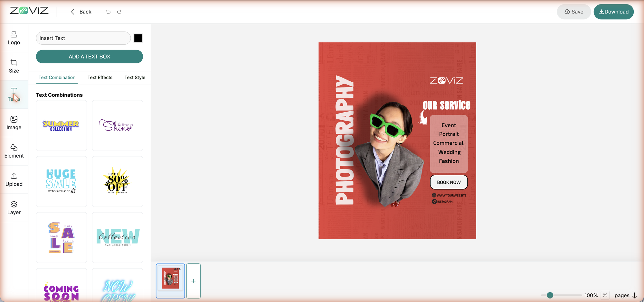Download the design
Screen dimensions: 644x302
point(614,12)
